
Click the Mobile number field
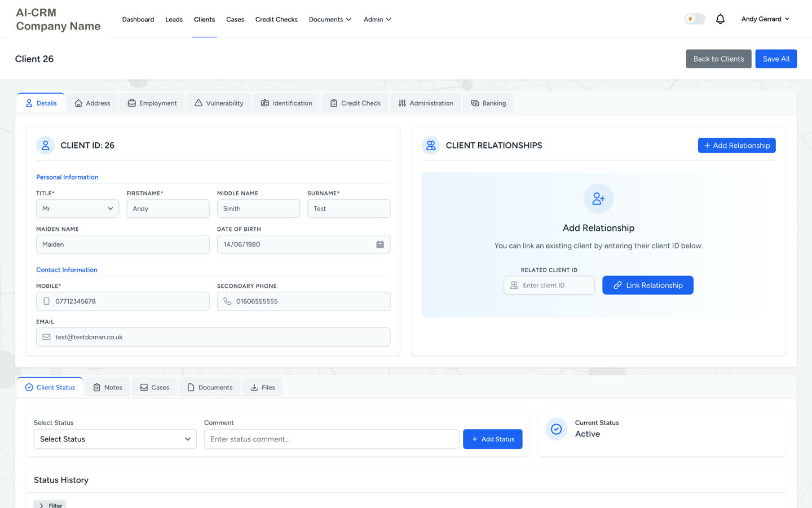pyautogui.click(x=122, y=301)
